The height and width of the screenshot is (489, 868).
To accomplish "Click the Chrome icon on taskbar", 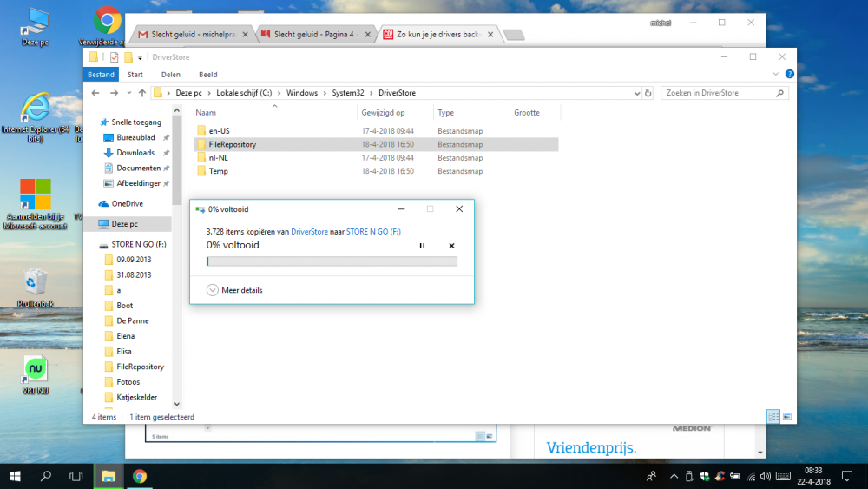I will click(140, 476).
